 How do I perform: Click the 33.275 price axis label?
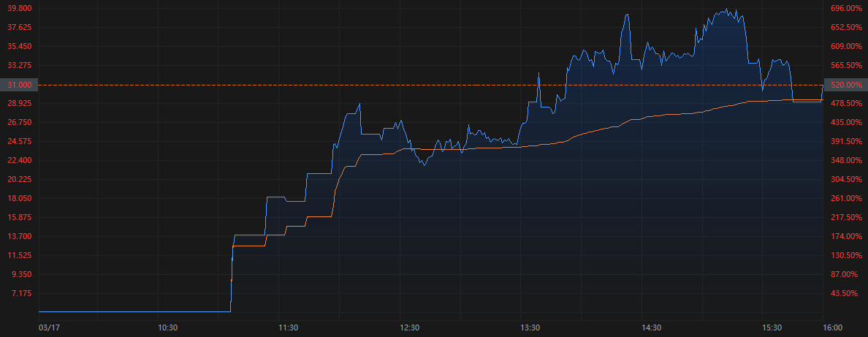tap(20, 65)
